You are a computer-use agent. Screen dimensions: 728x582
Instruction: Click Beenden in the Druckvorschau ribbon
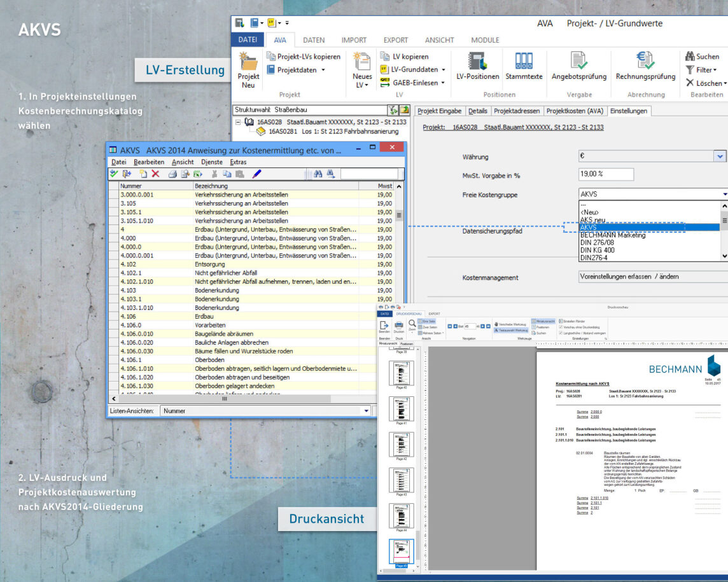click(384, 327)
